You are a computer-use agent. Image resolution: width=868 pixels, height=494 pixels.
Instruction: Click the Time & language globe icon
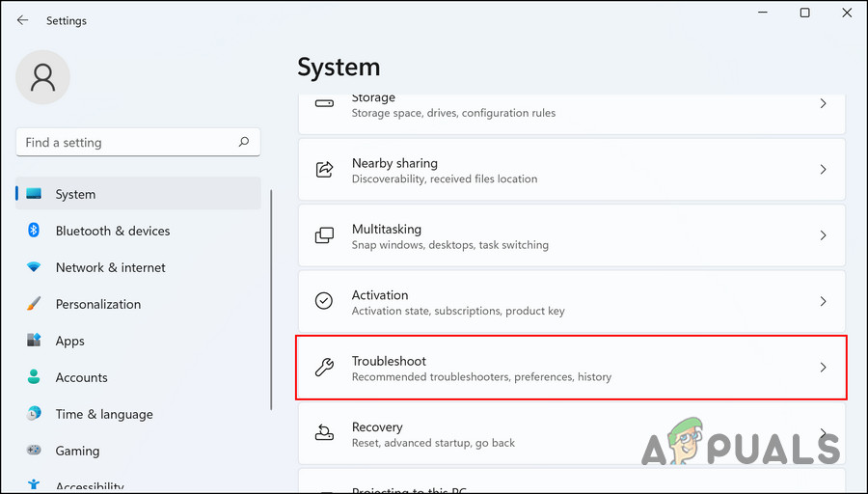(x=34, y=414)
